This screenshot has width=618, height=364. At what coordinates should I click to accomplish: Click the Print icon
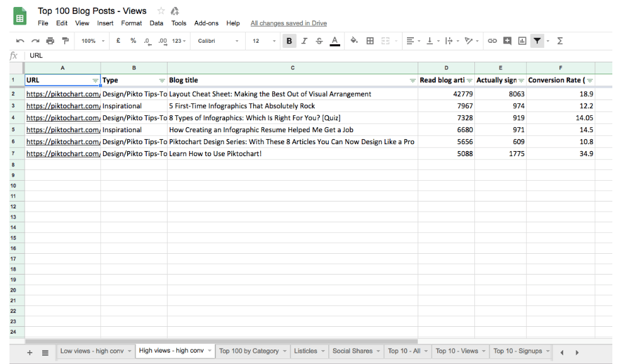[x=50, y=41]
